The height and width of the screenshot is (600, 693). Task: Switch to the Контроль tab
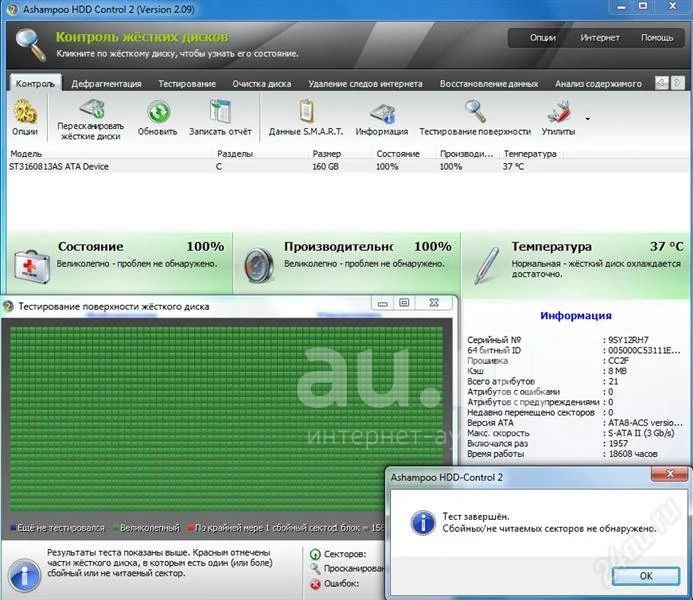pos(35,84)
